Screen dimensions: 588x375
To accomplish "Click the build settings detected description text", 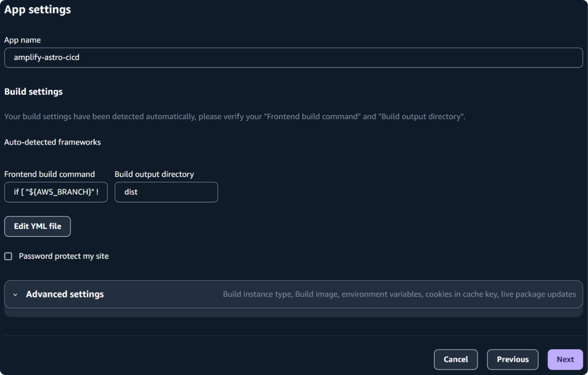I will tap(235, 117).
